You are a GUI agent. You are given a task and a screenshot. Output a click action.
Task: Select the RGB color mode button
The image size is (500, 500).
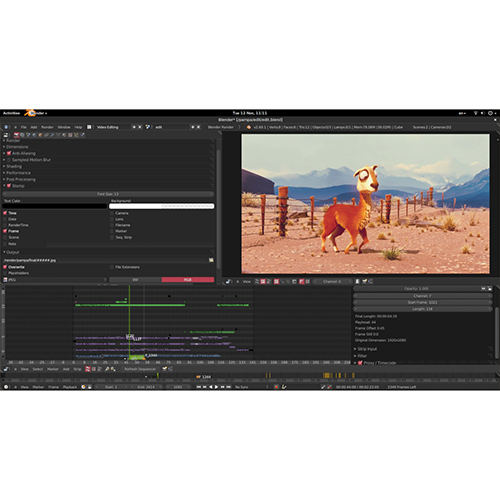tap(188, 280)
